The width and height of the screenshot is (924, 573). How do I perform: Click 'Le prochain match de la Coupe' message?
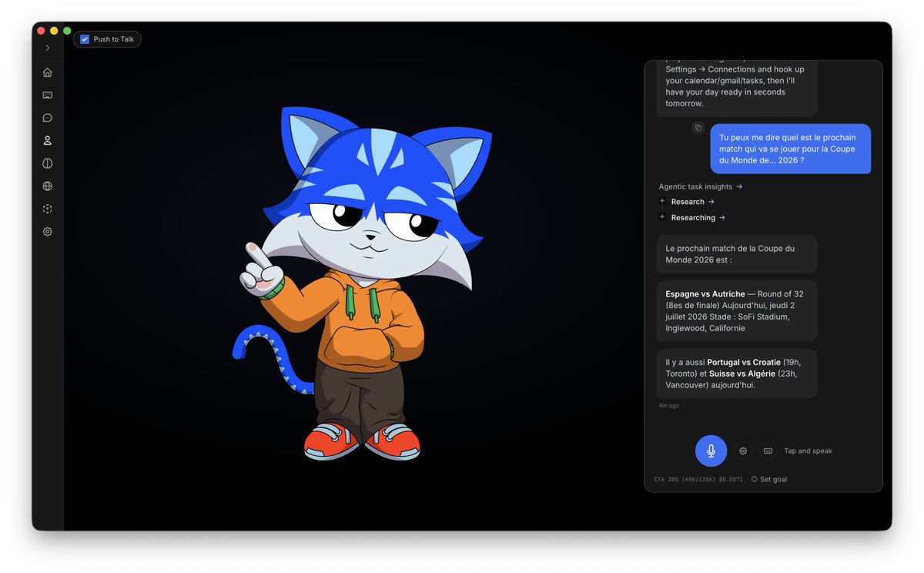click(x=737, y=254)
